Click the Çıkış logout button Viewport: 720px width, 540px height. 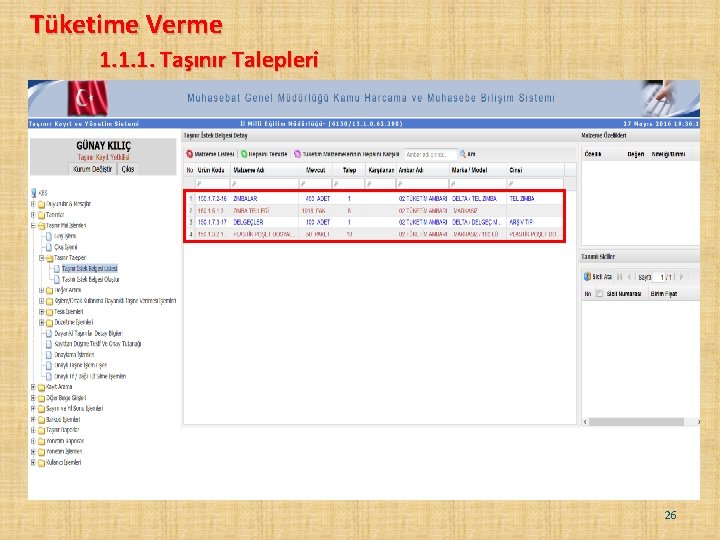click(x=128, y=169)
